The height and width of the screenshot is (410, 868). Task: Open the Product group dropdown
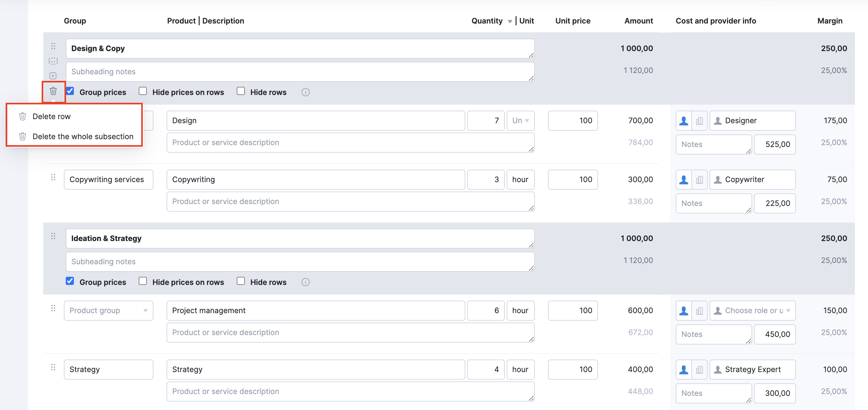click(108, 311)
